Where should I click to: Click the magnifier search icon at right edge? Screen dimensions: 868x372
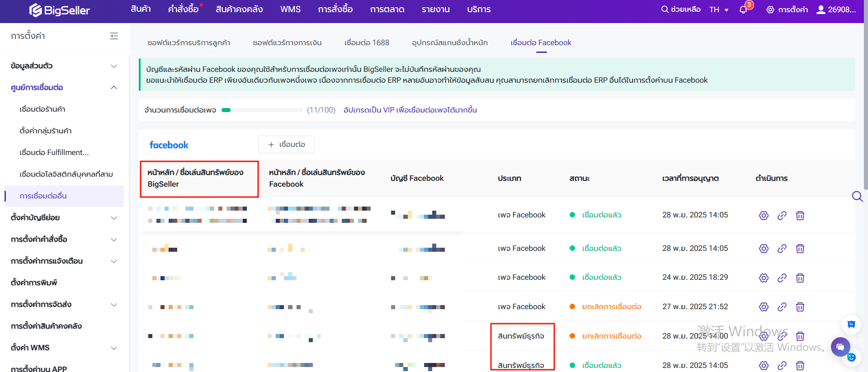[x=857, y=196]
